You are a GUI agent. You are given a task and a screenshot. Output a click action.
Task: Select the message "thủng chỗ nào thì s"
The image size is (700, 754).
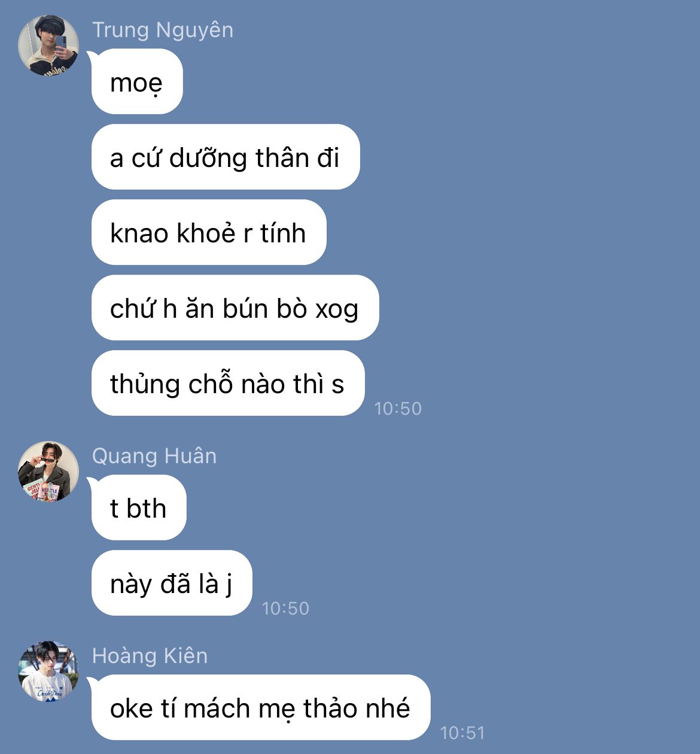[228, 384]
